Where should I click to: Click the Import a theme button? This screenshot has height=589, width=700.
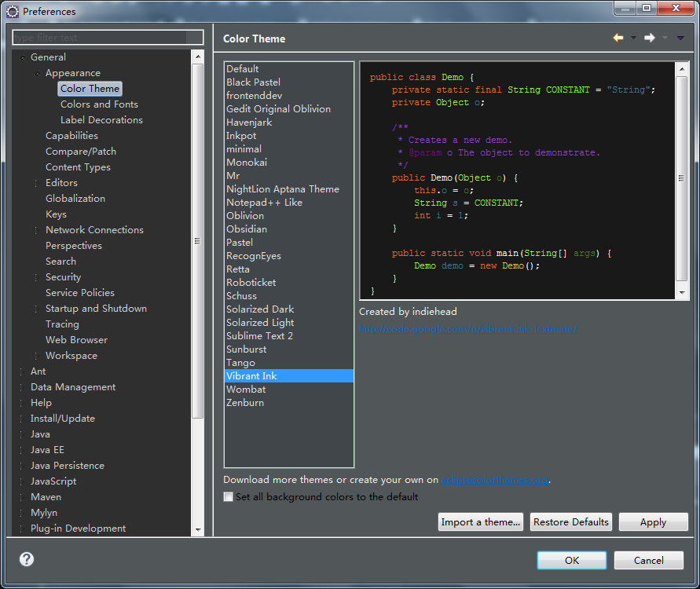coord(481,522)
